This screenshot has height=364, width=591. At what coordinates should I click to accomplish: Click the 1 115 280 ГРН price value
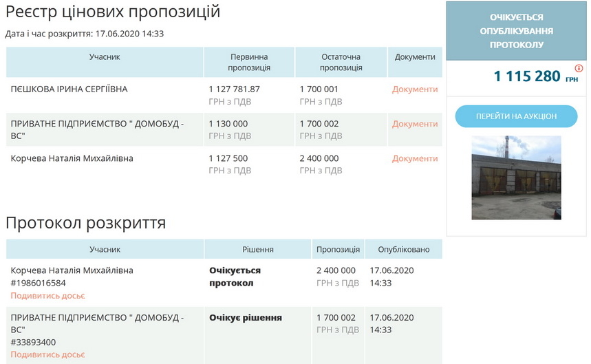[528, 76]
